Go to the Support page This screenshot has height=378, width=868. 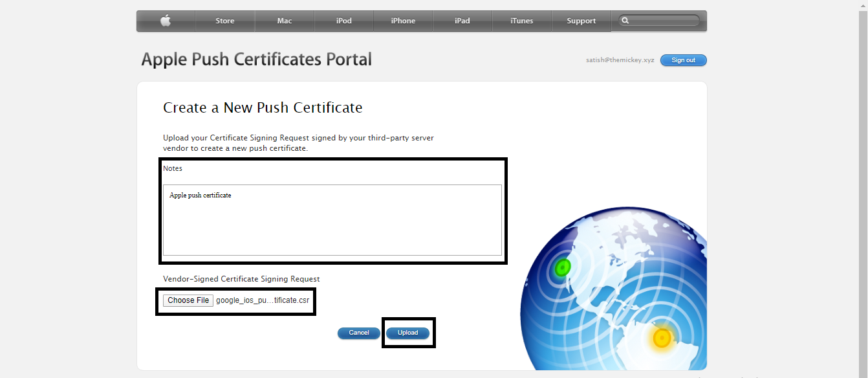pyautogui.click(x=581, y=21)
